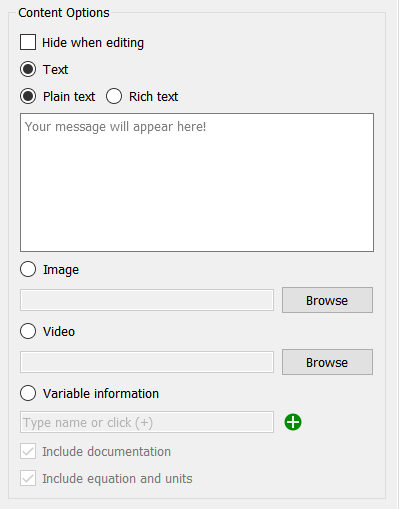Toggle Include equation and units checkbox
The image size is (399, 509).
28,479
